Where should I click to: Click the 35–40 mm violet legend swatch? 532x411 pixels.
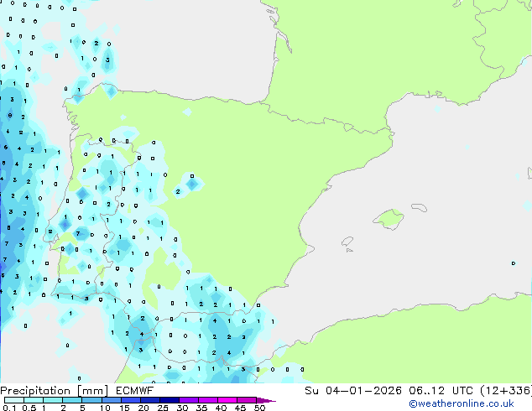tap(207, 400)
